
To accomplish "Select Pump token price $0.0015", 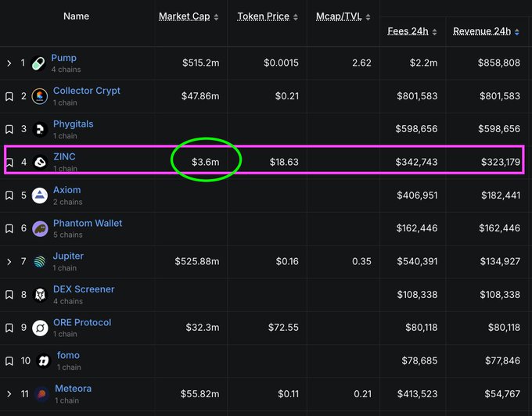I will (x=282, y=63).
